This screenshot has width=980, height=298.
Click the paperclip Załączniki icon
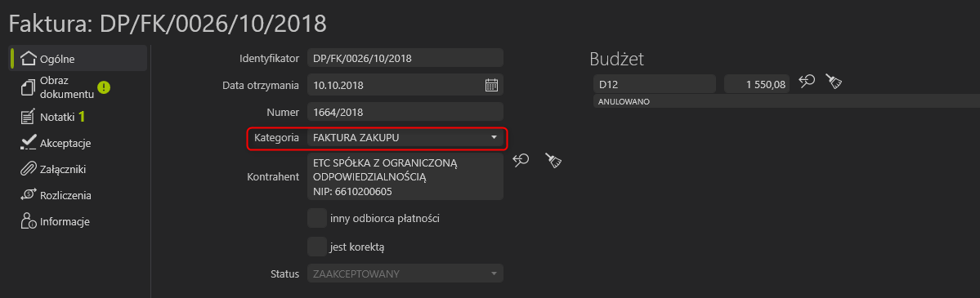pos(28,169)
